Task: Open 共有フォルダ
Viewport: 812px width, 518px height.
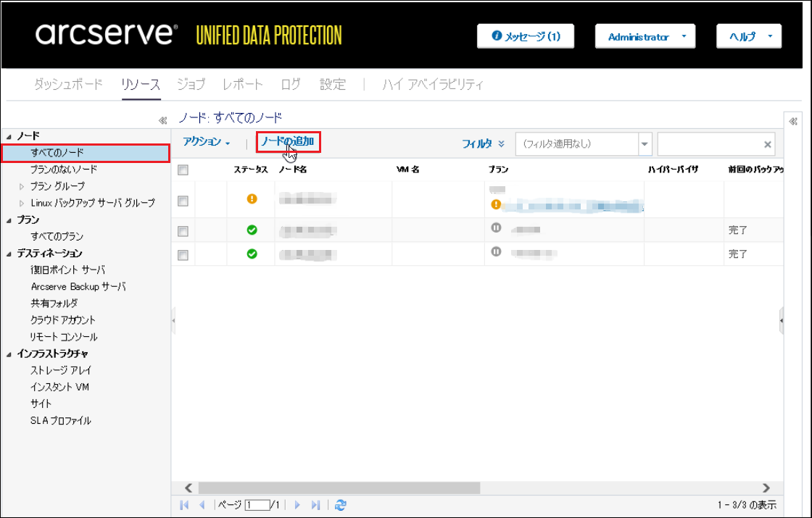Action: [x=54, y=304]
